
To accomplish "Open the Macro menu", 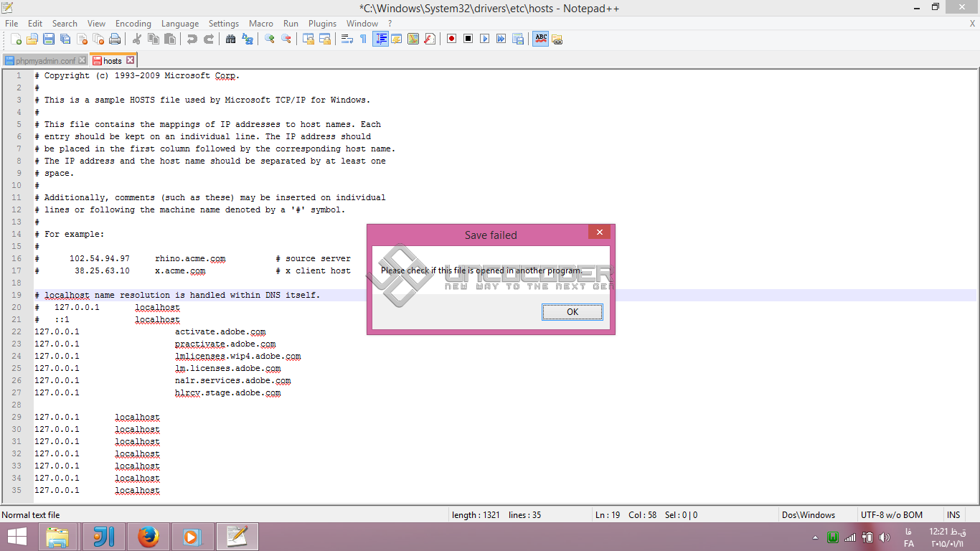I will 261,23.
